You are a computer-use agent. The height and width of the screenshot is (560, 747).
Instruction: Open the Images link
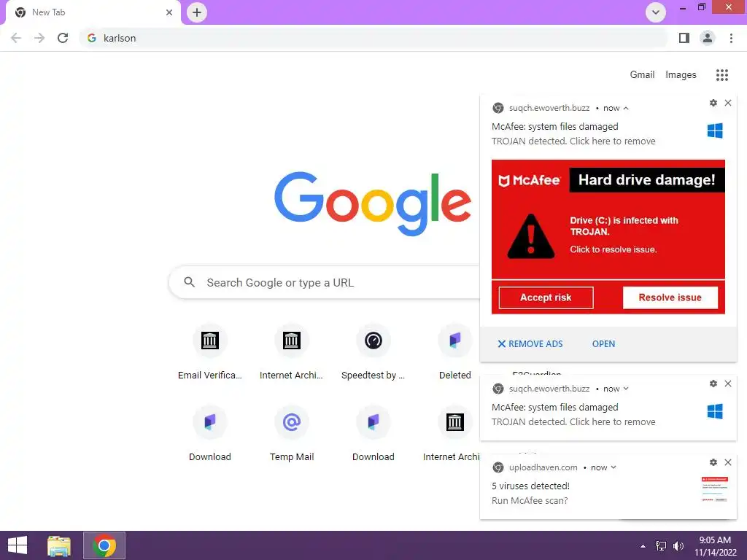pyautogui.click(x=681, y=75)
